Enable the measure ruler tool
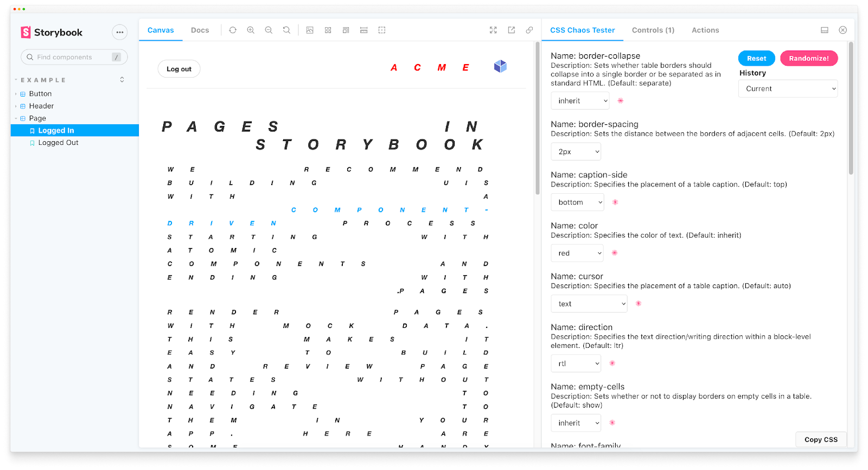The height and width of the screenshot is (470, 868). tap(364, 30)
